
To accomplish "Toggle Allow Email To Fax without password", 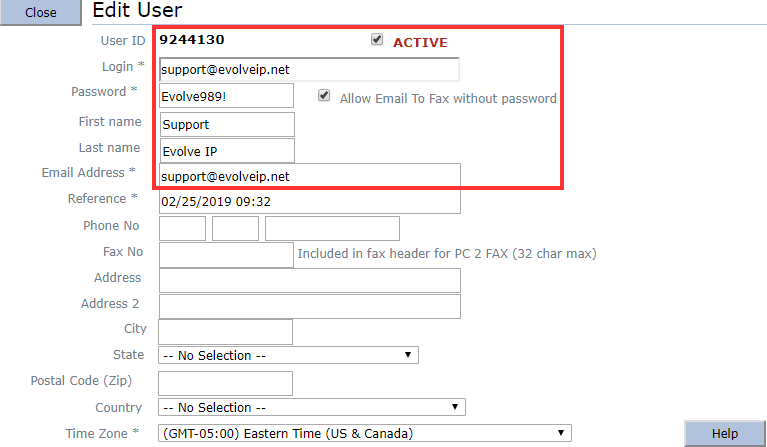I will coord(324,96).
